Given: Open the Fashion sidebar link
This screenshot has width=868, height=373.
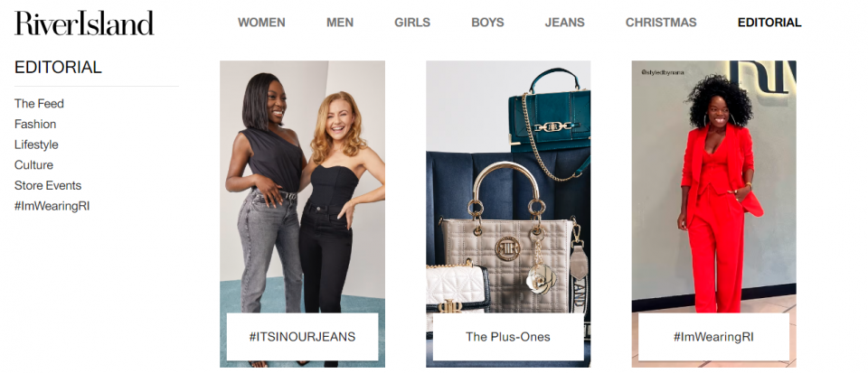Looking at the screenshot, I should coord(35,124).
